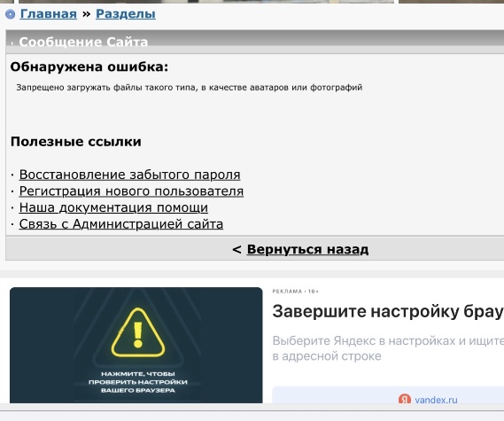This screenshot has width=504, height=421.
Task: Click the Сообщение Сайта panel header
Action: (254, 42)
